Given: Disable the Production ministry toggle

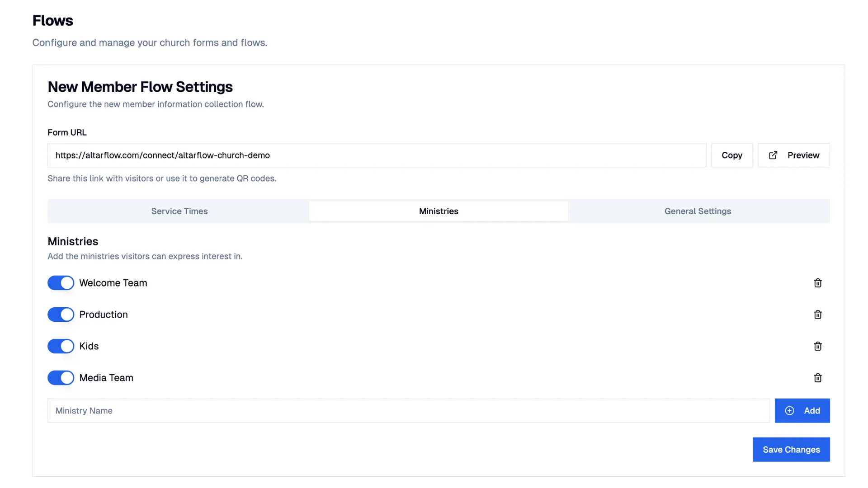Looking at the screenshot, I should coord(61,314).
